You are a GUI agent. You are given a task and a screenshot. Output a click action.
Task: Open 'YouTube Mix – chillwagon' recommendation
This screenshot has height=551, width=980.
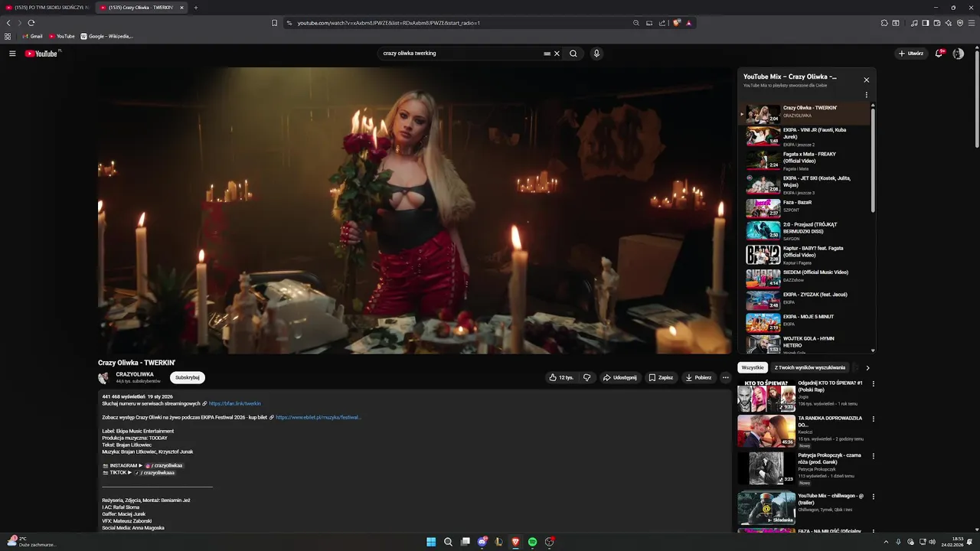coord(801,507)
